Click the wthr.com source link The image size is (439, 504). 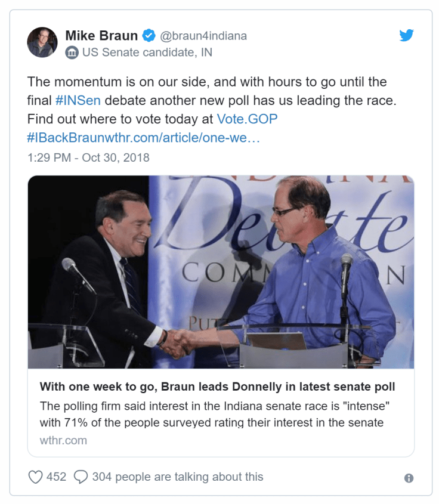pyautogui.click(x=63, y=440)
